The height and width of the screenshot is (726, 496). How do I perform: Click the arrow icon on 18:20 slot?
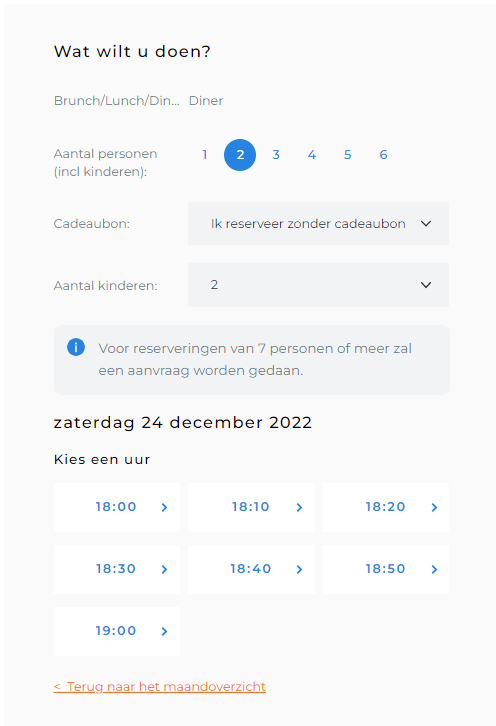[x=434, y=507]
